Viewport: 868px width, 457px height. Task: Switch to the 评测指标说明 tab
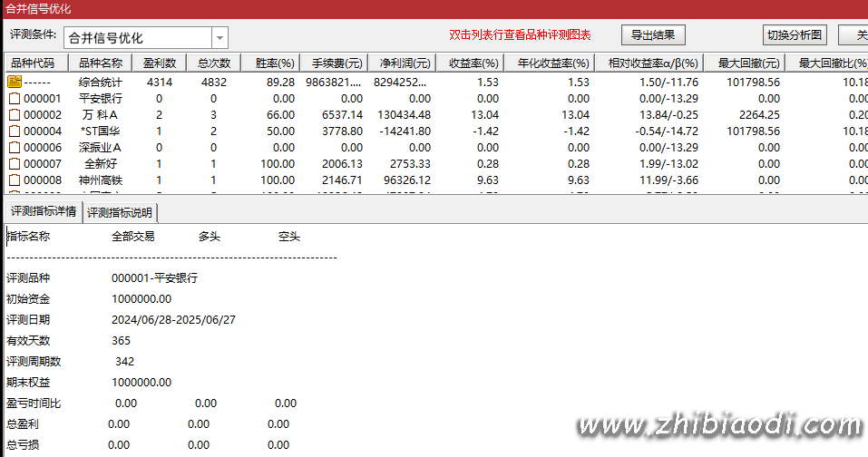coord(120,212)
